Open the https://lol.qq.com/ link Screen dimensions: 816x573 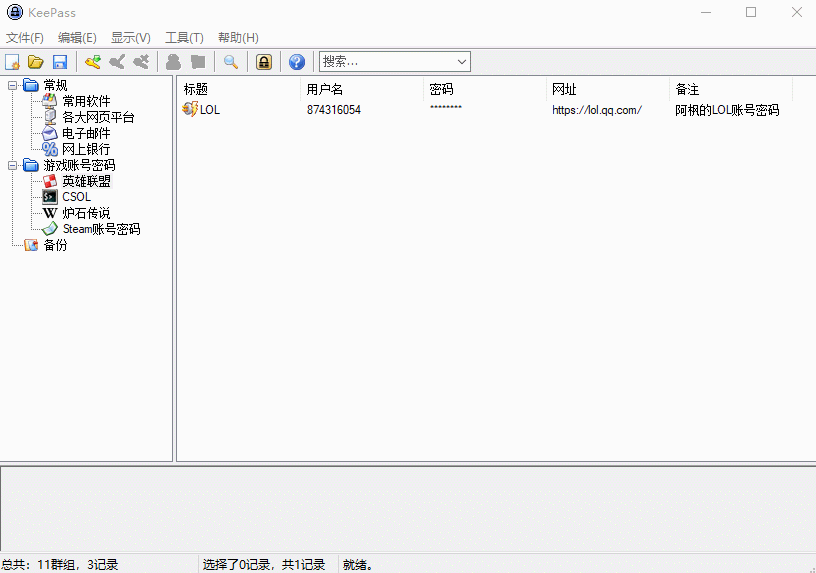[x=597, y=110]
